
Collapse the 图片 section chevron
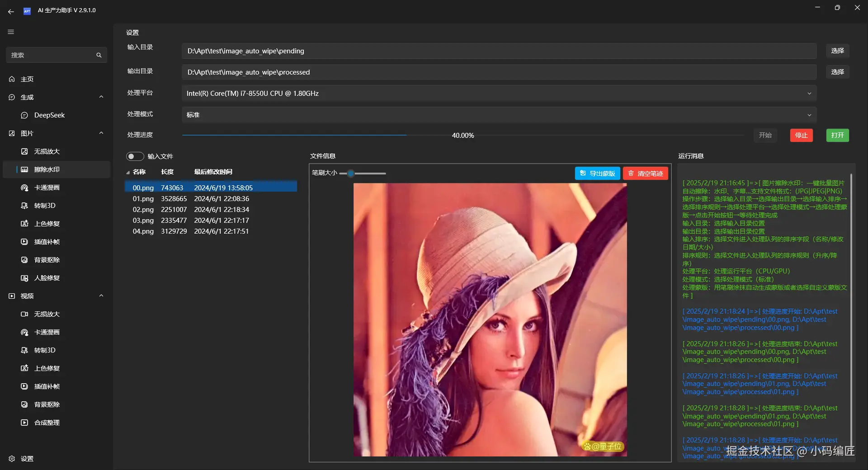click(x=101, y=133)
